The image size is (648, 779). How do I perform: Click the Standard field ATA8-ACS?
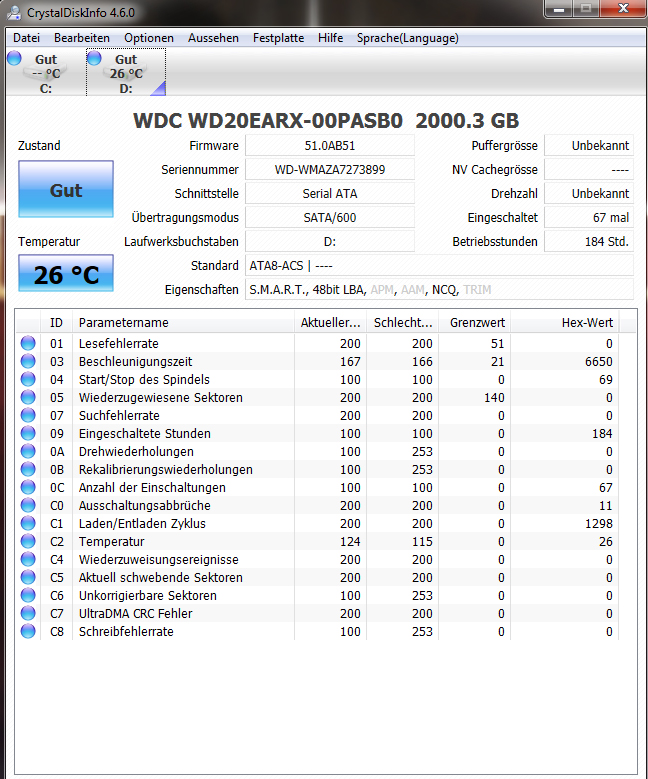pyautogui.click(x=439, y=265)
